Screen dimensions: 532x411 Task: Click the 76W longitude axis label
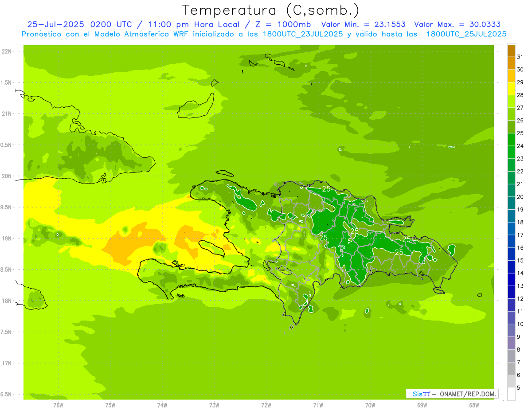58,405
